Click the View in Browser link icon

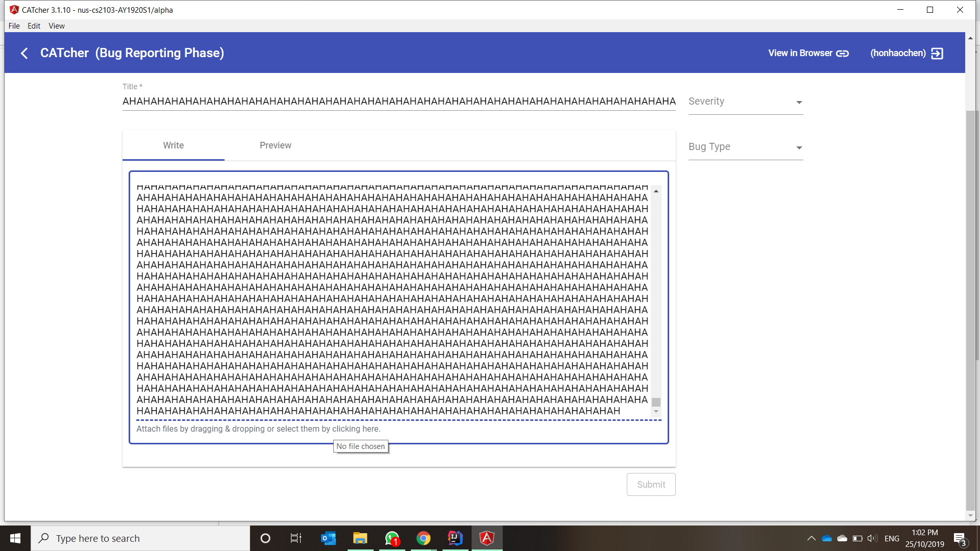pos(842,53)
